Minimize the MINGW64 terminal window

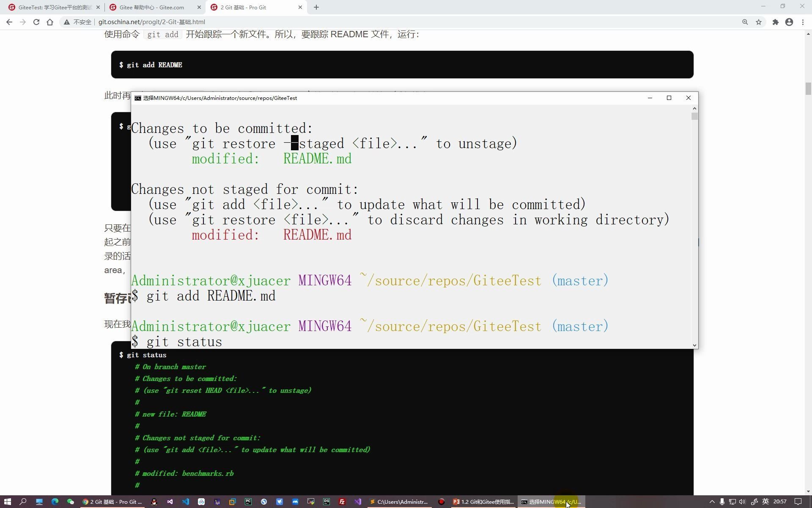pyautogui.click(x=650, y=98)
